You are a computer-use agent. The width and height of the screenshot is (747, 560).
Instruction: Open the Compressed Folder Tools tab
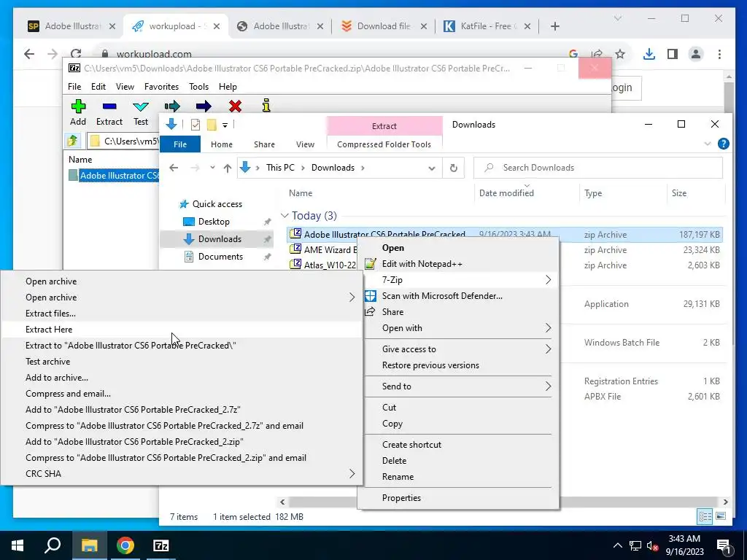click(384, 144)
